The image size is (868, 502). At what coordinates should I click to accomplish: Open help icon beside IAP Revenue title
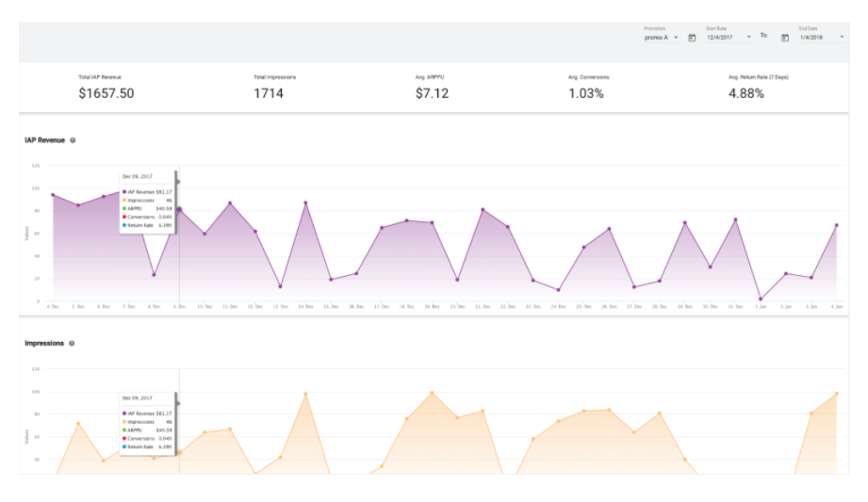[74, 140]
